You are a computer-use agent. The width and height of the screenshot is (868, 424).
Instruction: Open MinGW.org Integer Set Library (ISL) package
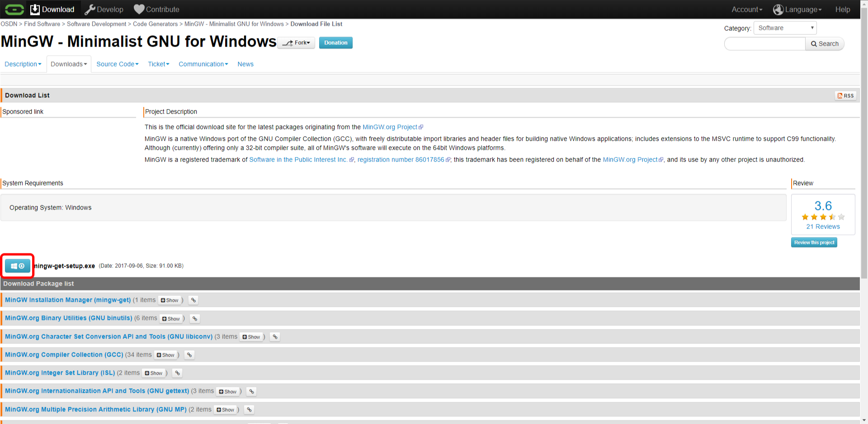click(60, 373)
